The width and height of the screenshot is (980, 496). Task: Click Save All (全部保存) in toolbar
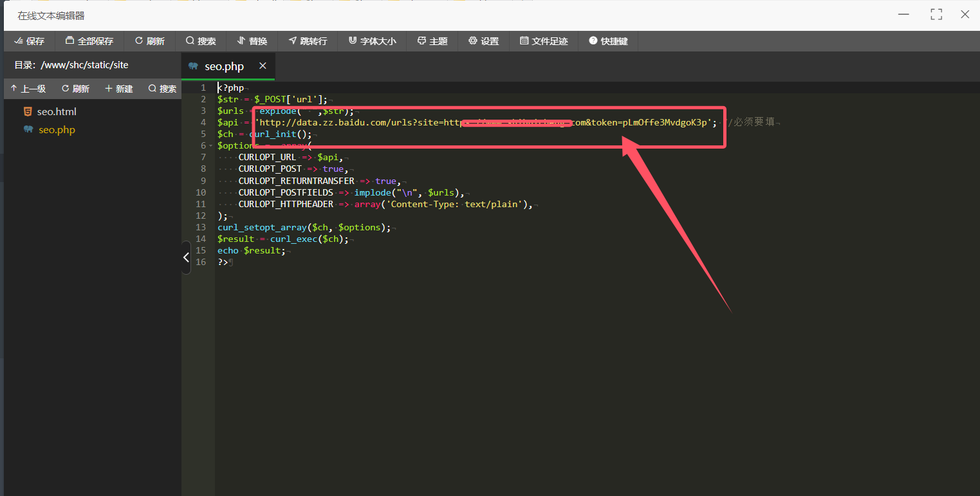click(x=89, y=41)
